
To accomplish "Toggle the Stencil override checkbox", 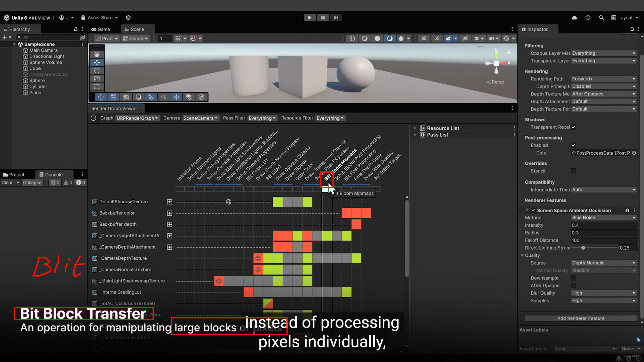I will click(574, 171).
